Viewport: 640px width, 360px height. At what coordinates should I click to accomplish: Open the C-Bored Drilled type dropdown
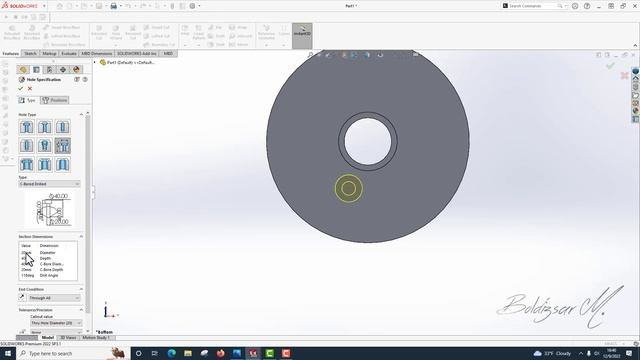click(49, 184)
